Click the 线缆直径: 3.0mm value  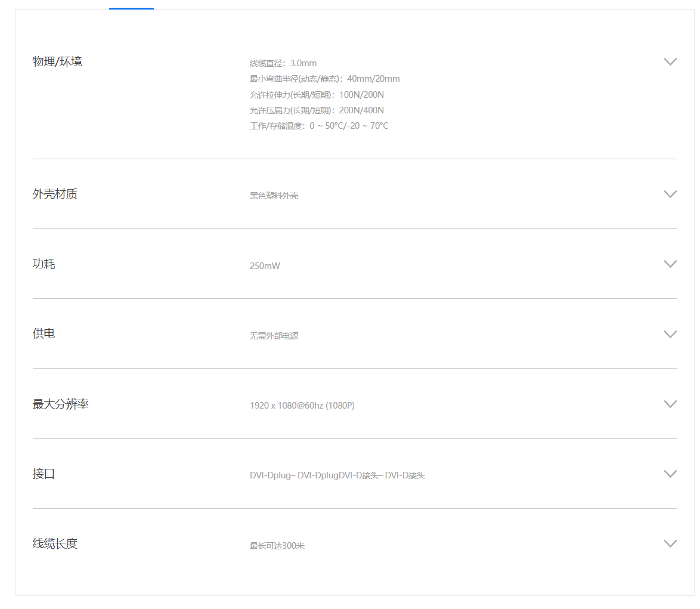click(283, 63)
